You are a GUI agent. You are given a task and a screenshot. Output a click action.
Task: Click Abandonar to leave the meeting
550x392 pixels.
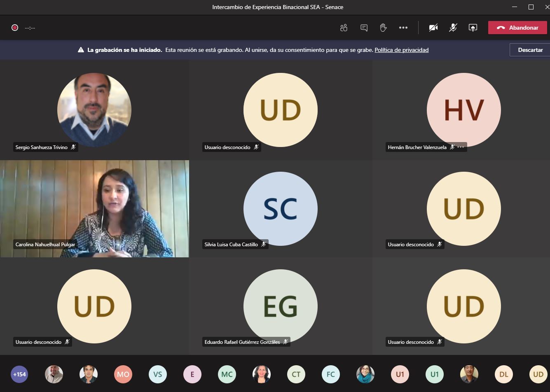(x=517, y=28)
